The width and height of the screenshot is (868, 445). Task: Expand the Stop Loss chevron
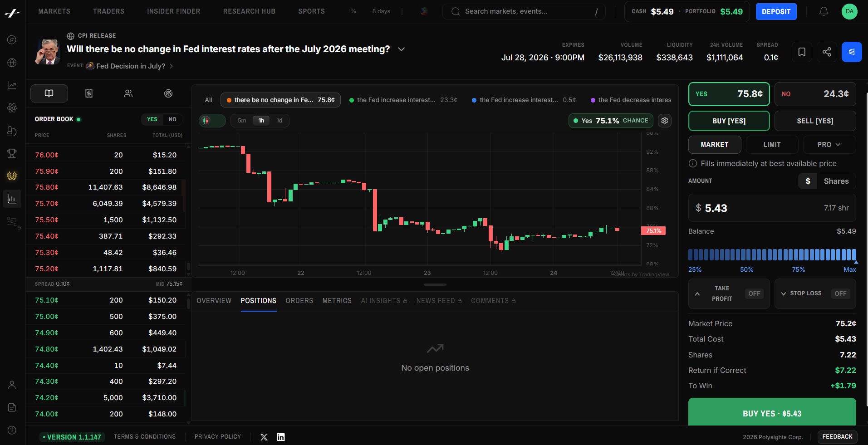click(784, 293)
